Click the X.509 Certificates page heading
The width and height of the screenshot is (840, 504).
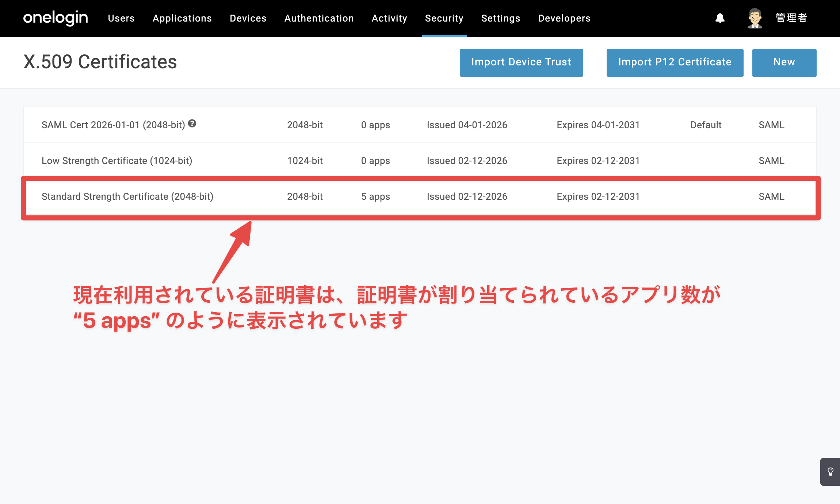tap(100, 62)
